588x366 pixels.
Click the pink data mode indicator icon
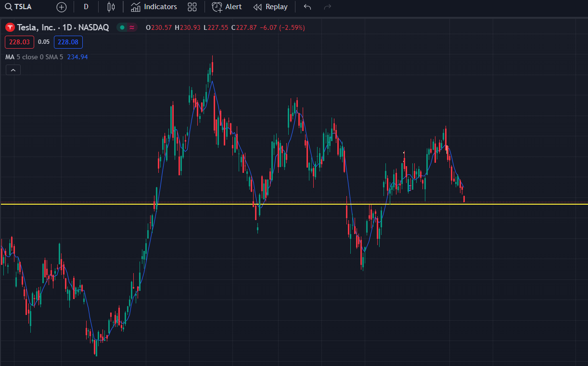[x=132, y=27]
